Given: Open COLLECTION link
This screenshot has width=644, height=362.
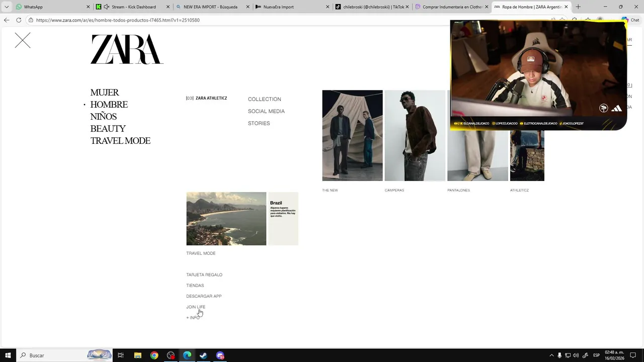Looking at the screenshot, I should (265, 99).
